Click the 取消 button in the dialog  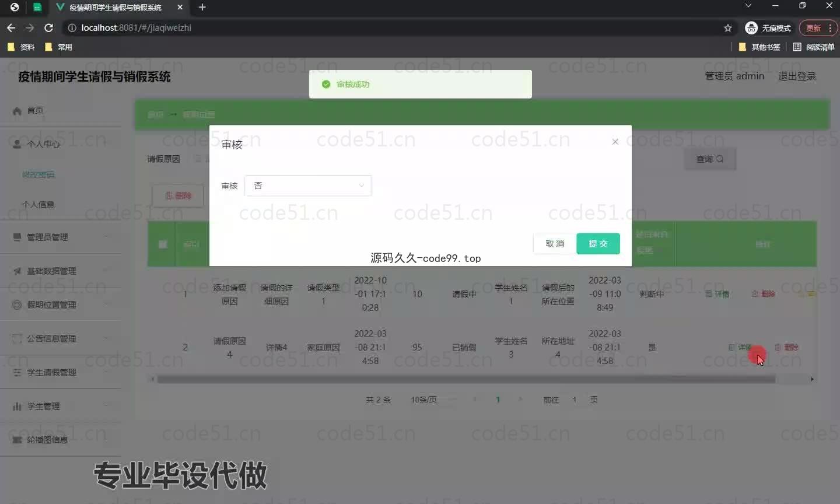[555, 244]
